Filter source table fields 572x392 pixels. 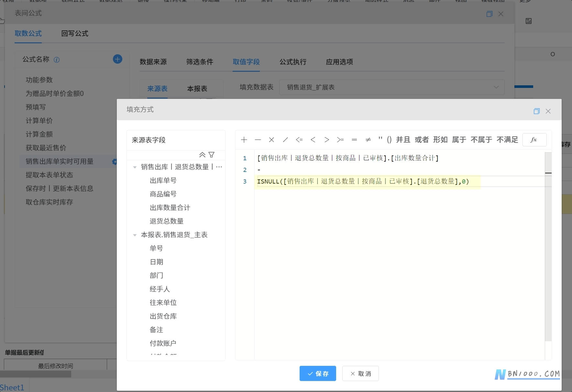[x=212, y=155]
